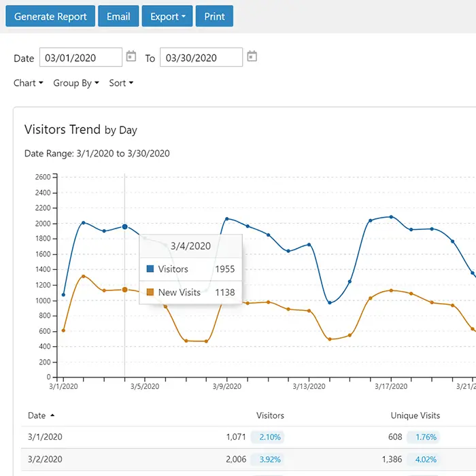
Task: Select the 3/2/2020 table row
Action: tap(204, 460)
